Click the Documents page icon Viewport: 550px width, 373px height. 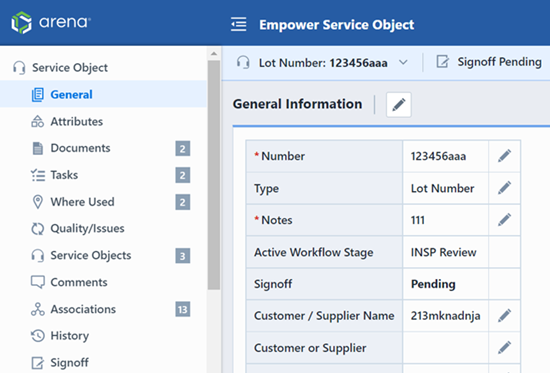[38, 148]
